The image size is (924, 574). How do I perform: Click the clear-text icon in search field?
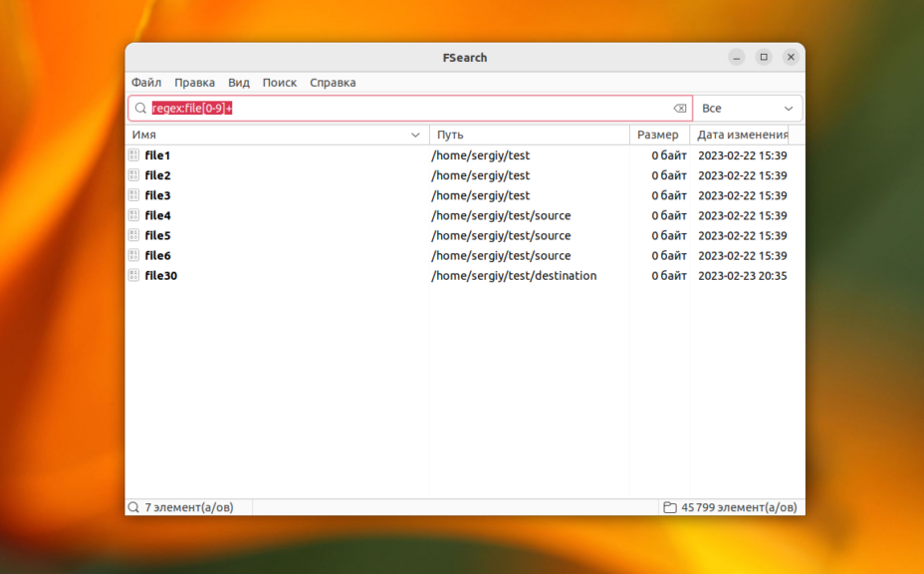tap(679, 109)
